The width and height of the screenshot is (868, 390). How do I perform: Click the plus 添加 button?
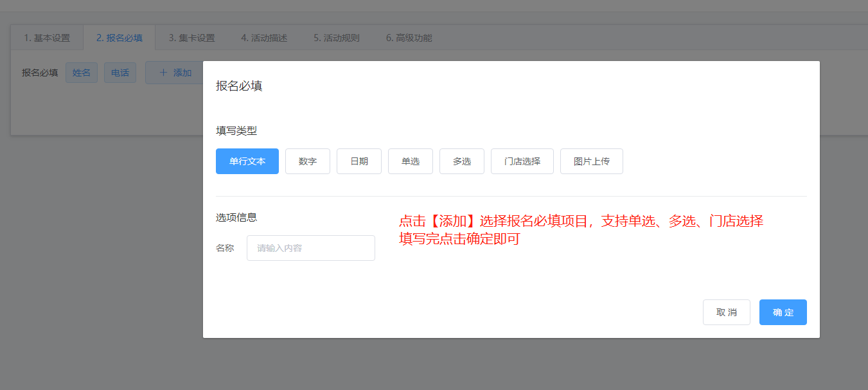tap(174, 73)
